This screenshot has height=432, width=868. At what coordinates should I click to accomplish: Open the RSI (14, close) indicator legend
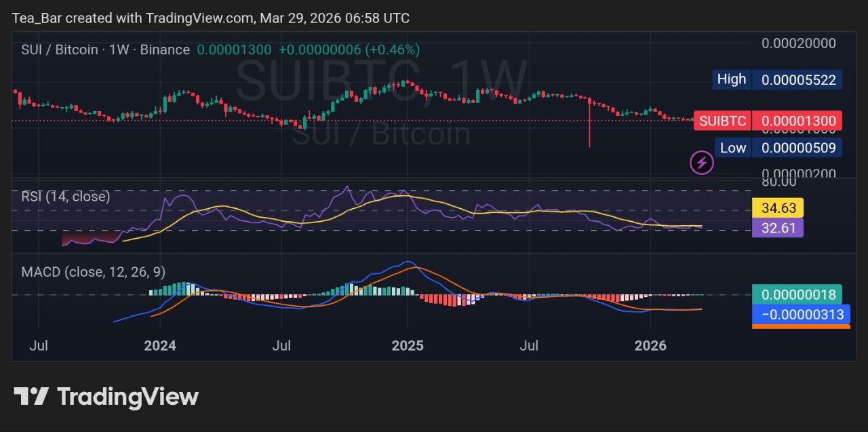(65, 197)
